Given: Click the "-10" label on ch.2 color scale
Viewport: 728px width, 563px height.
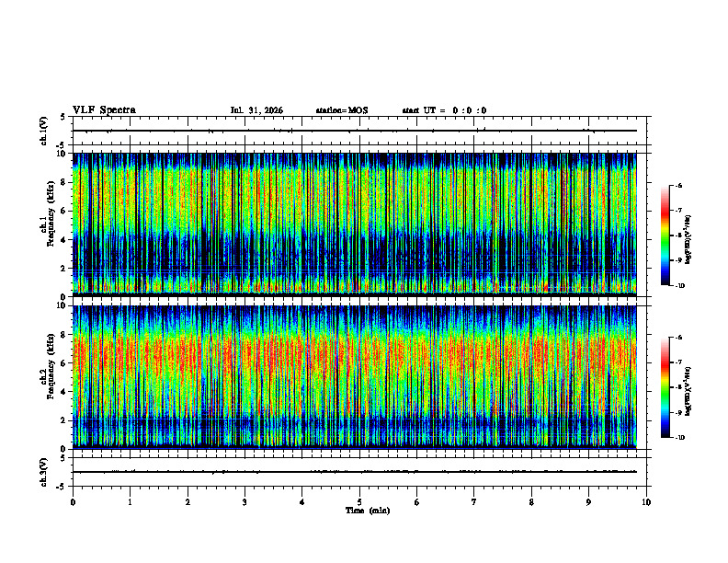Looking at the screenshot, I should click(679, 438).
